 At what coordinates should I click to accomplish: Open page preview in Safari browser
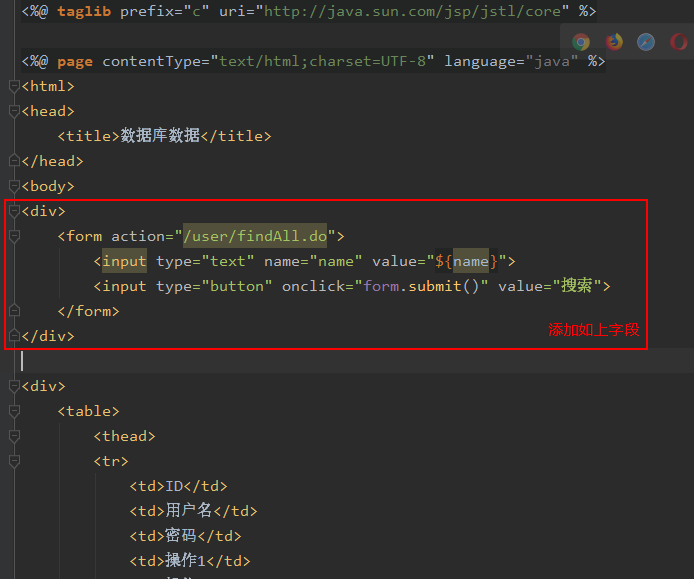tap(646, 42)
